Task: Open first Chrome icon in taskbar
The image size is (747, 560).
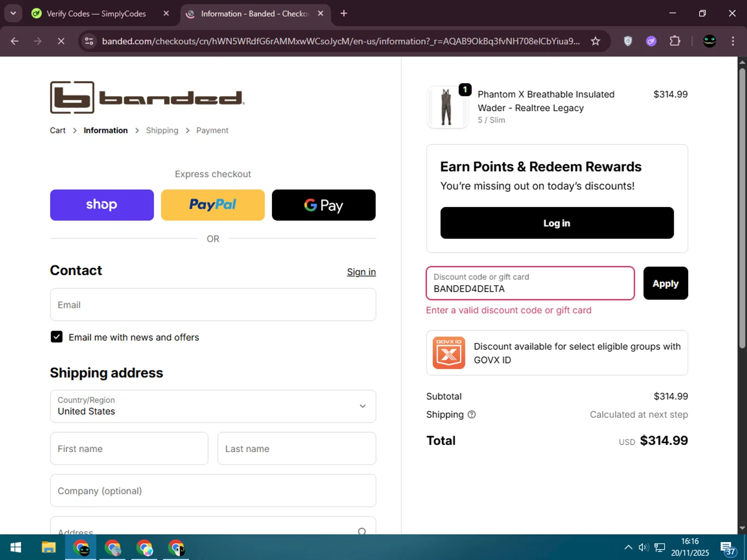Action: (81, 548)
